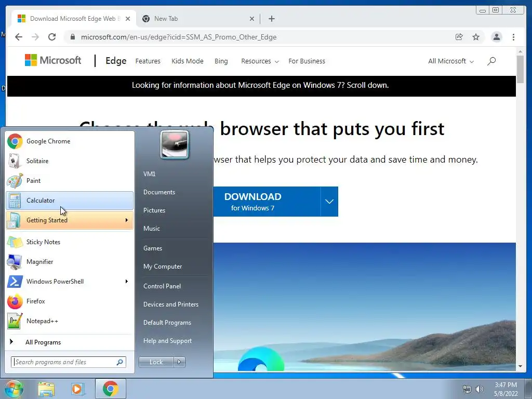Open Windows PowerShell entry
Screen dimensions: 532x399
[70, 281]
